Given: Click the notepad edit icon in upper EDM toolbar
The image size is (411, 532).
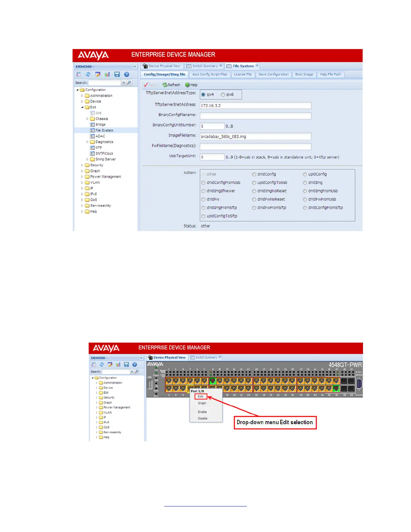Looking at the screenshot, I should 98,75.
